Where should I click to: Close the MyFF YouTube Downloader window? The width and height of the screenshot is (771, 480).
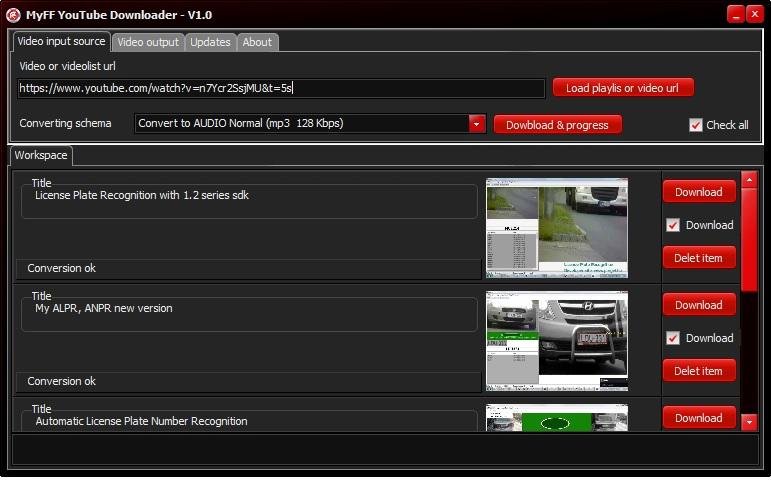pos(755,14)
